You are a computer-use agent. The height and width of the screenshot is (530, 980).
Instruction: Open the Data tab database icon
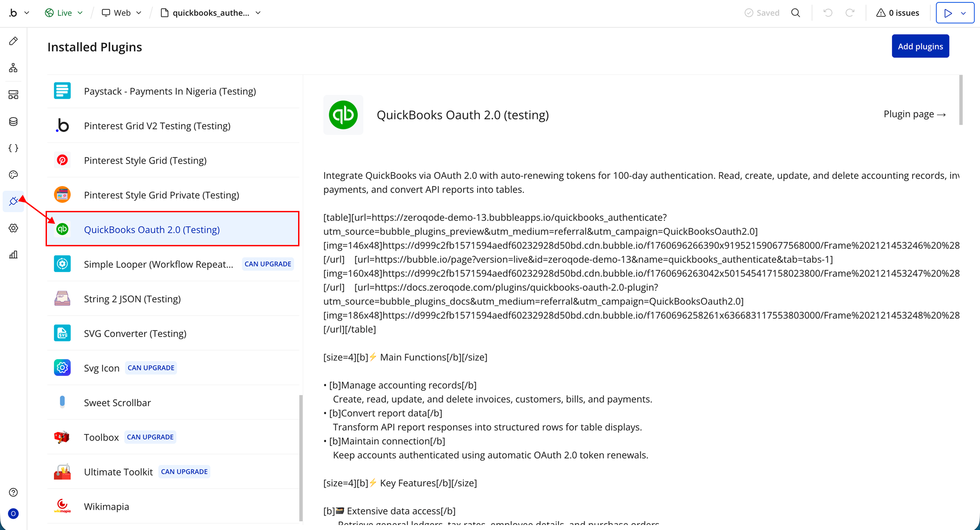(13, 122)
